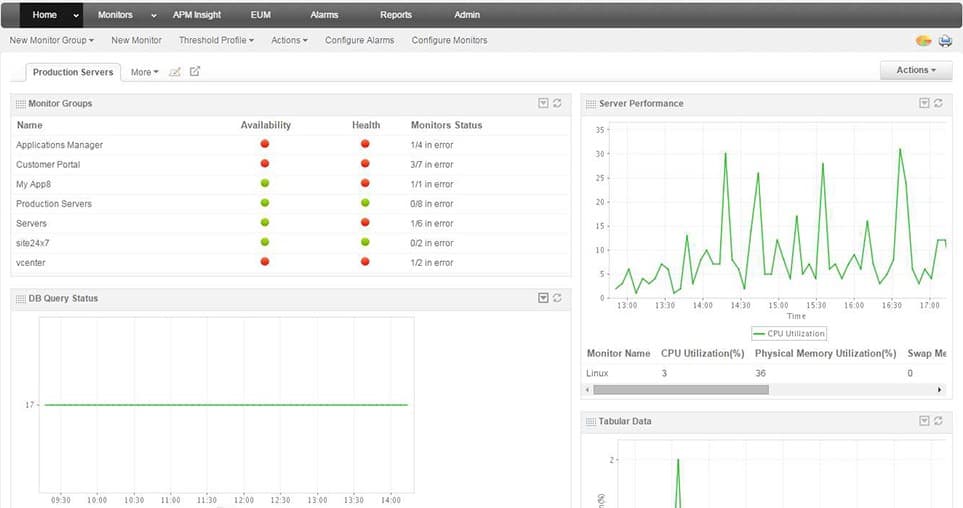This screenshot has height=508, width=963.
Task: Click 'Physical Memory Utilization(%)' column header
Action: 825,353
